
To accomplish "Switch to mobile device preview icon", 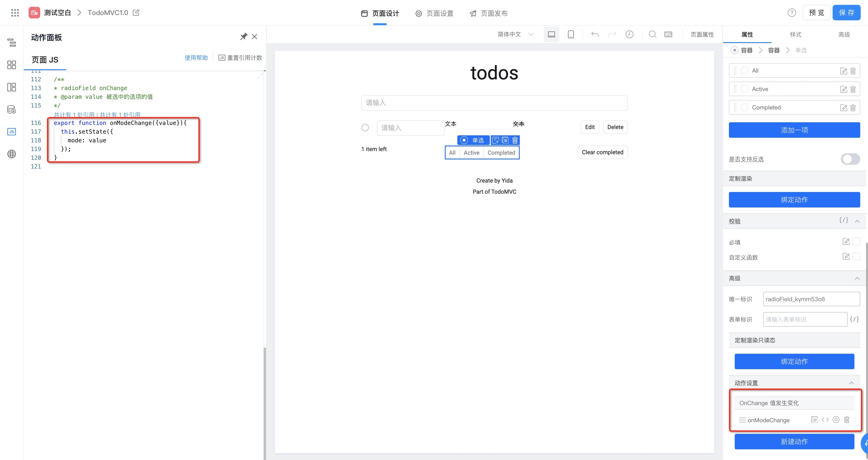I will pos(570,34).
